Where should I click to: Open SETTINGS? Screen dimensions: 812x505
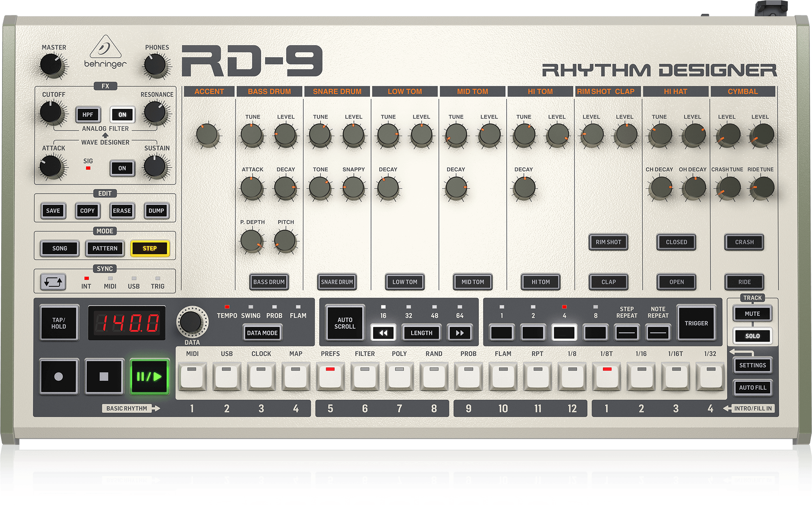coord(752,365)
